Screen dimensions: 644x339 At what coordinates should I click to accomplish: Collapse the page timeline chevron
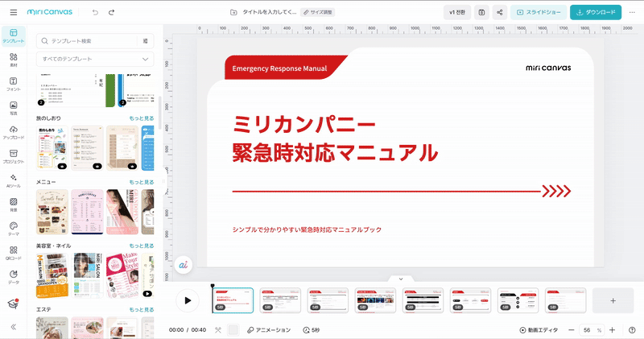(x=401, y=279)
